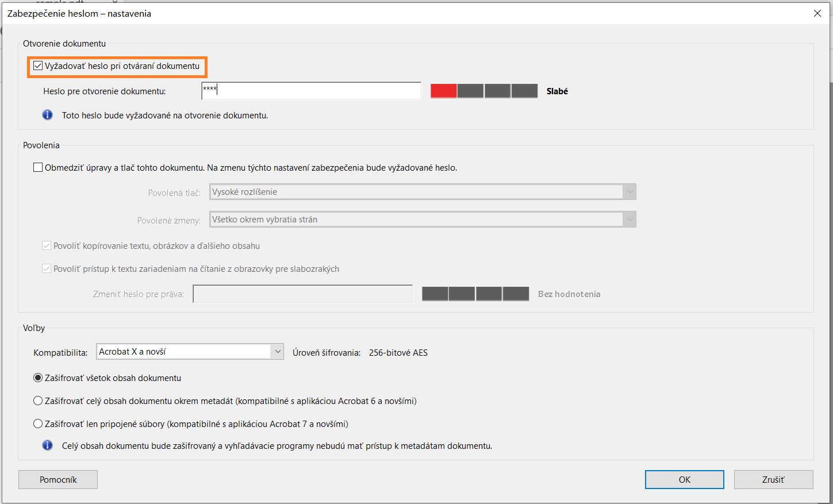This screenshot has width=833, height=504.
Task: Click the 'Zmeniť heslo pre práva' input field
Action: click(x=303, y=294)
